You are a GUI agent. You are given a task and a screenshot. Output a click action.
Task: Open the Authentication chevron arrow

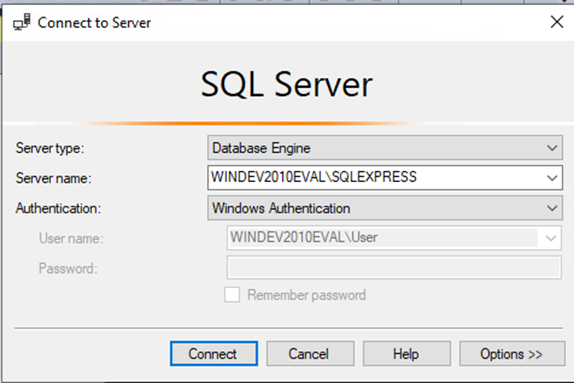(552, 208)
